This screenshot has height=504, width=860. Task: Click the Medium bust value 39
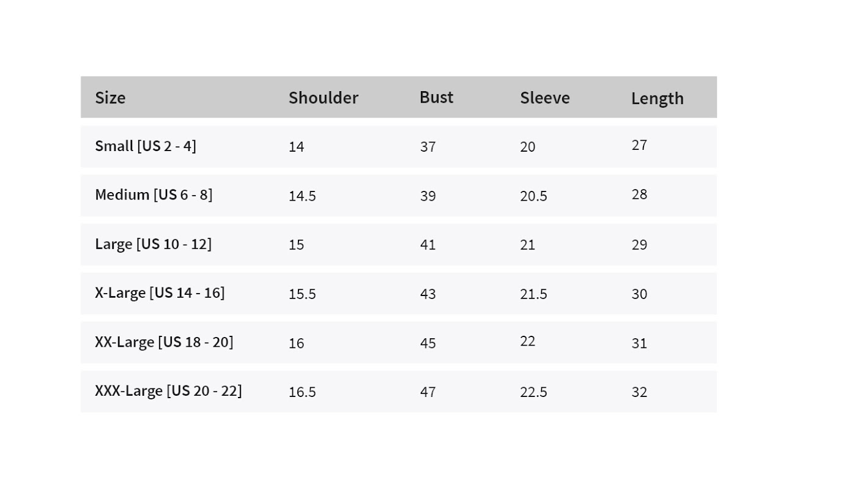click(428, 196)
